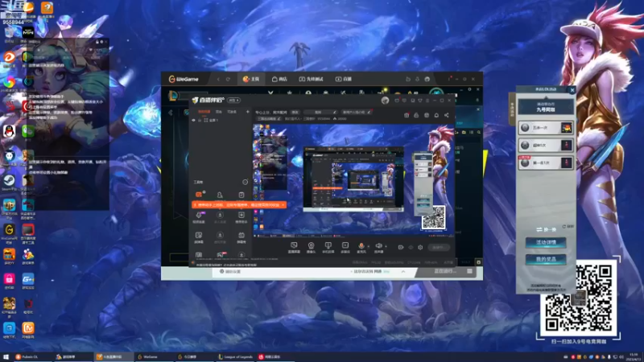Click the orange toolbox icon with badge
Image resolution: width=644 pixels, height=362 pixels.
point(199,195)
